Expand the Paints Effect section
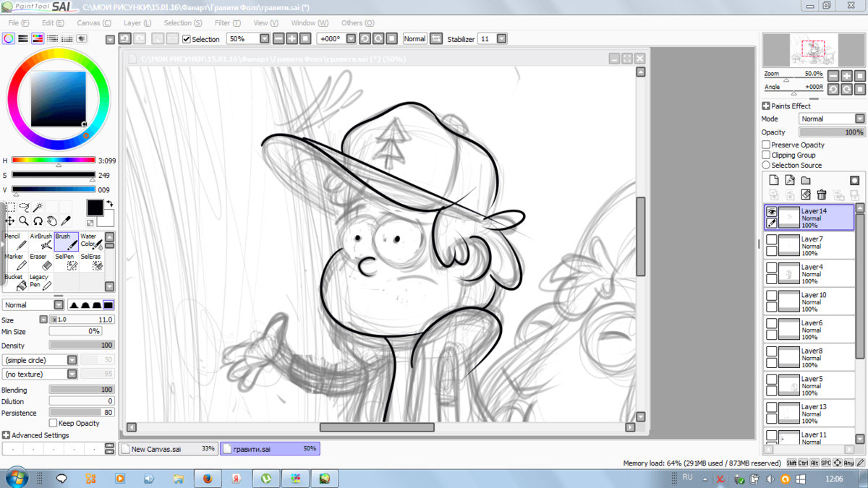Image resolution: width=868 pixels, height=488 pixels. point(766,106)
